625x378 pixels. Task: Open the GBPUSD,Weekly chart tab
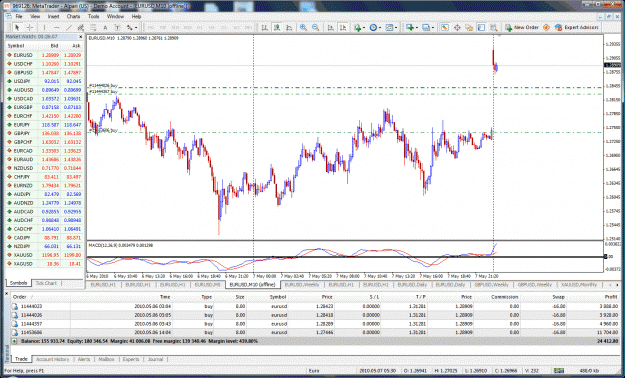pos(491,285)
